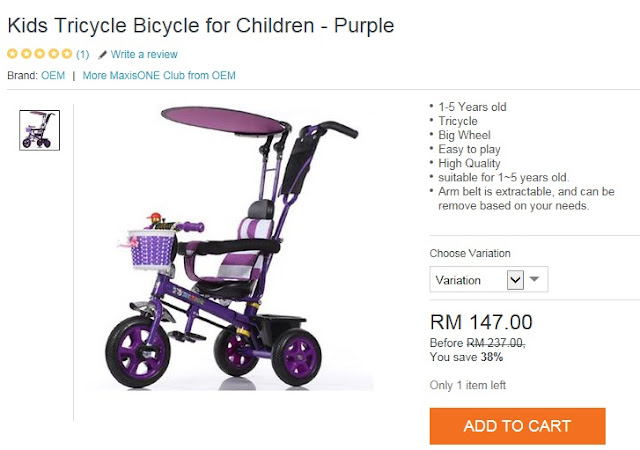Image resolution: width=640 pixels, height=450 pixels.
Task: Click the pencil icon beside Write a review
Action: (102, 55)
